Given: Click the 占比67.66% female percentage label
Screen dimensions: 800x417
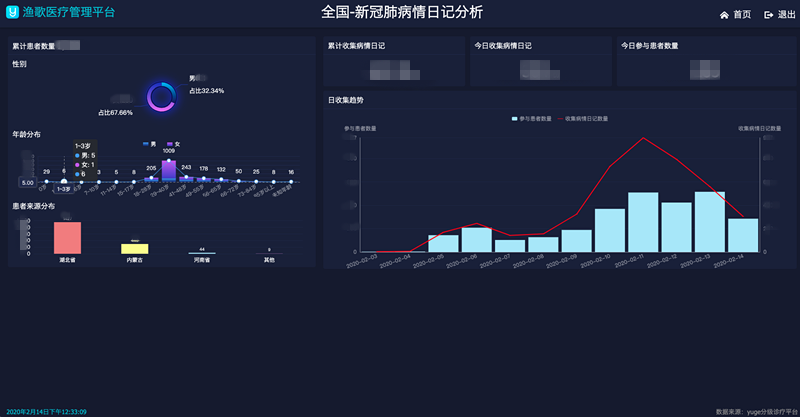Looking at the screenshot, I should pyautogui.click(x=115, y=112).
